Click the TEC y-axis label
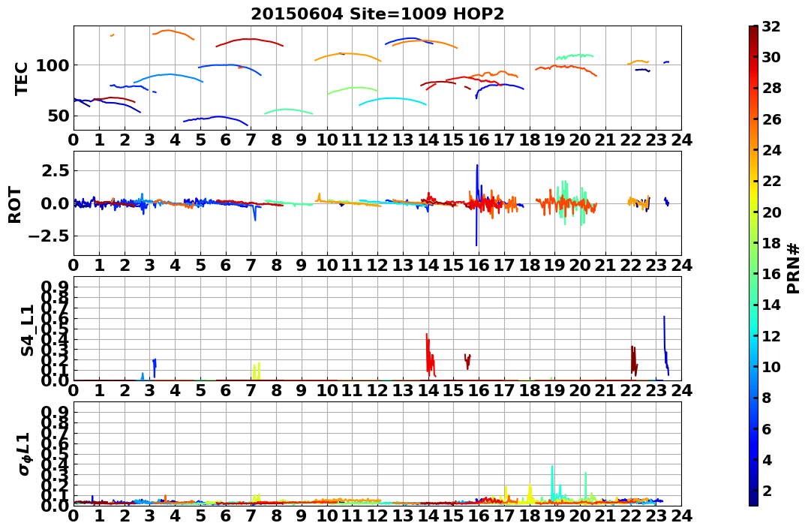 [20, 78]
